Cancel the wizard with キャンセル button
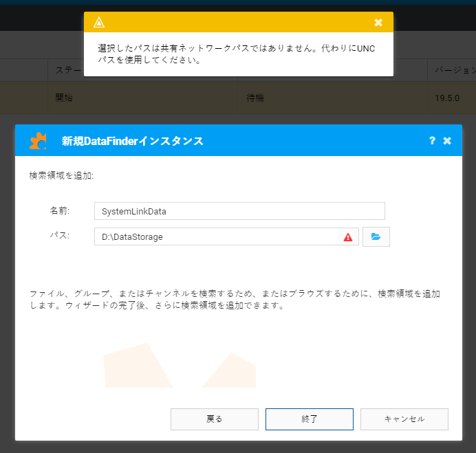 (404, 419)
